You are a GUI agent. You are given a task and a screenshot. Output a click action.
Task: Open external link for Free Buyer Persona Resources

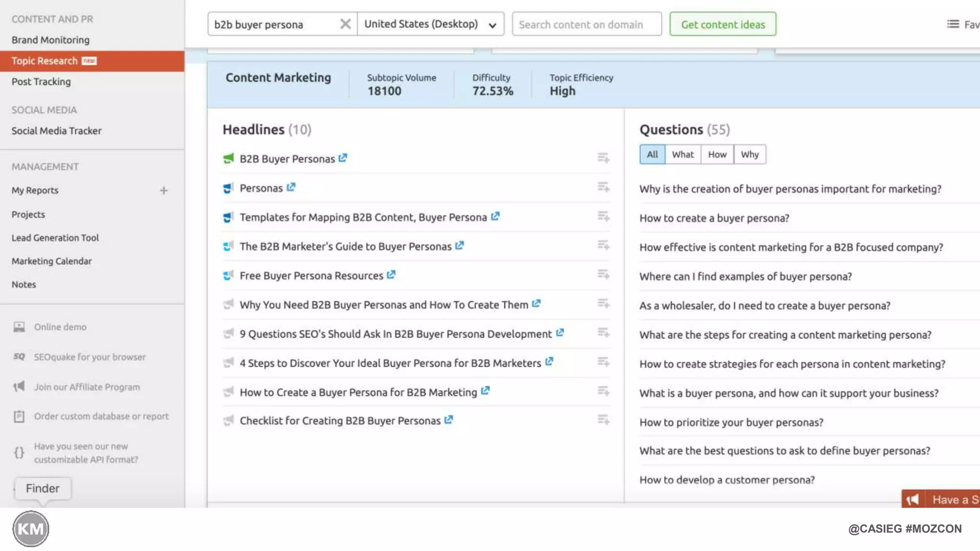[391, 275]
